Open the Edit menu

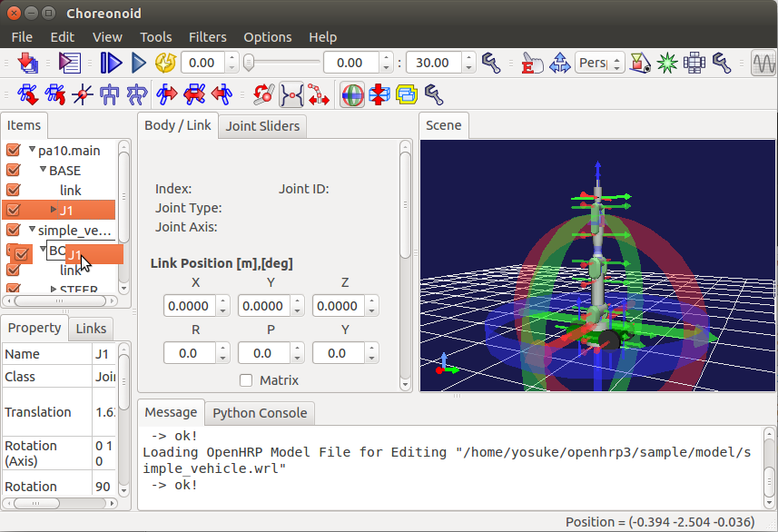(62, 37)
